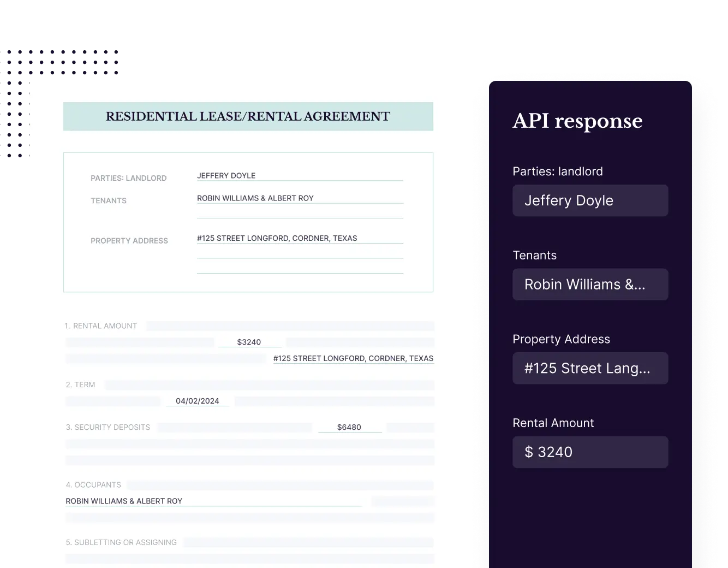Select the property address line in parties box
The width and height of the screenshot is (728, 568).
point(299,238)
